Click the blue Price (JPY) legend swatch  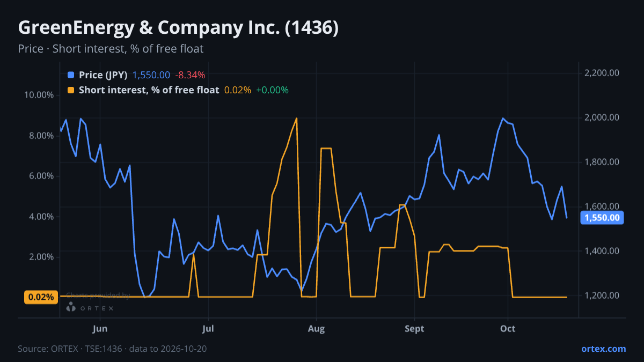click(x=71, y=75)
